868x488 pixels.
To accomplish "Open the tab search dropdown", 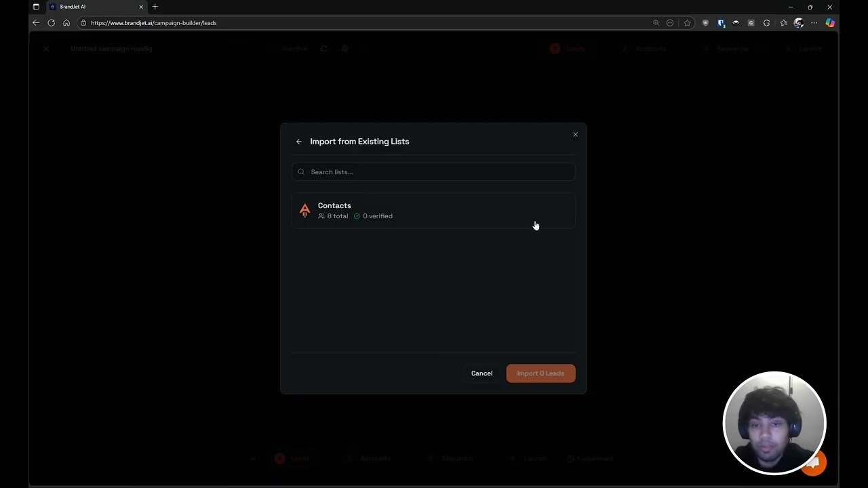I will (36, 7).
